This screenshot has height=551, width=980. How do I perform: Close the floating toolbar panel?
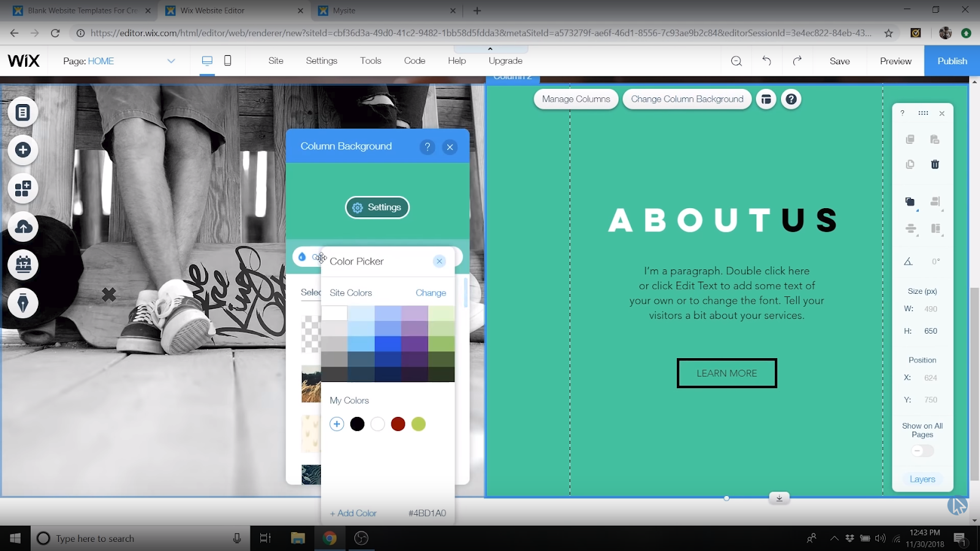tap(942, 113)
